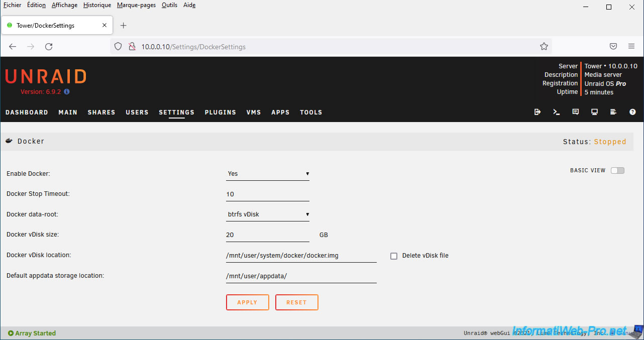
Task: Toggle the Basic View switch
Action: click(x=617, y=170)
